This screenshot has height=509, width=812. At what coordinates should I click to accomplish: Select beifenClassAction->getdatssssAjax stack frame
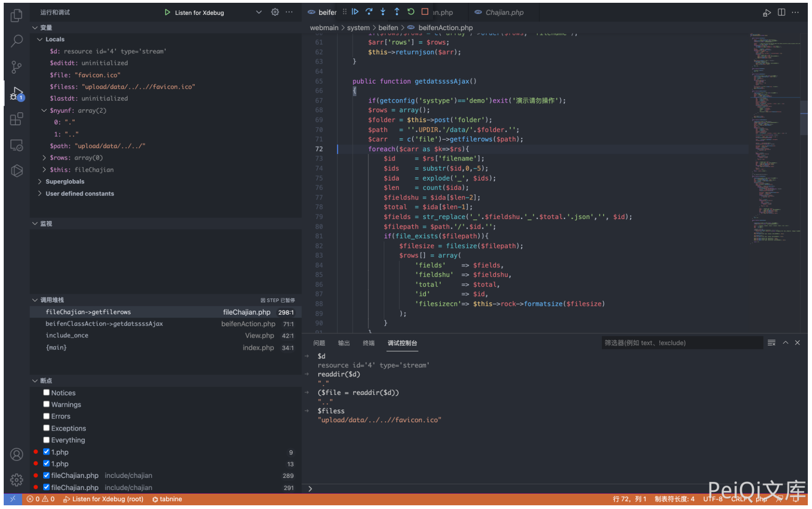tap(104, 324)
